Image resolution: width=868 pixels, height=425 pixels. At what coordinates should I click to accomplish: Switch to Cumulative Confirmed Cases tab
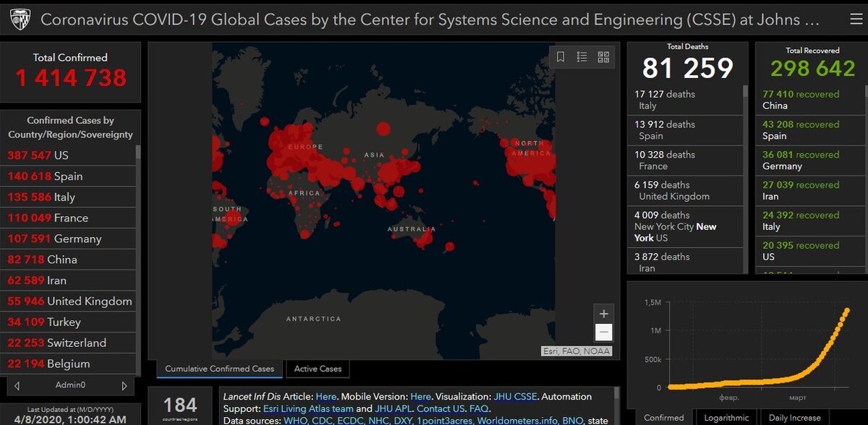click(219, 369)
